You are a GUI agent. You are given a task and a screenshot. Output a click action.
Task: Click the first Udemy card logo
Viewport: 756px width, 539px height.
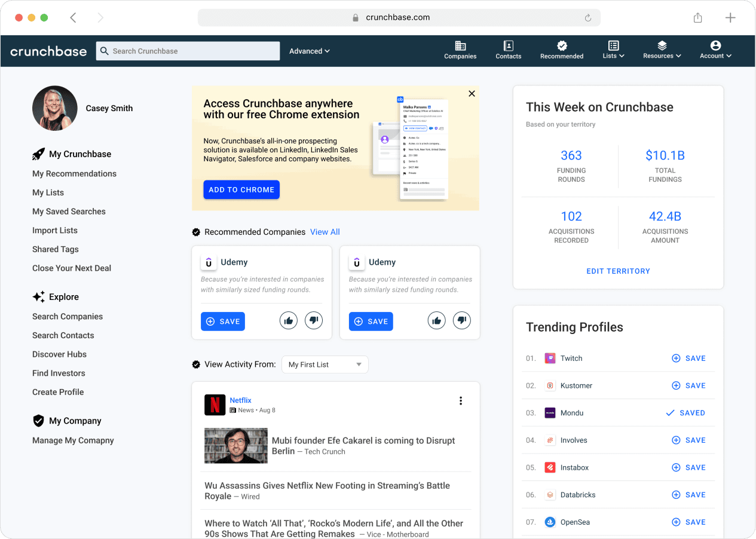point(209,262)
